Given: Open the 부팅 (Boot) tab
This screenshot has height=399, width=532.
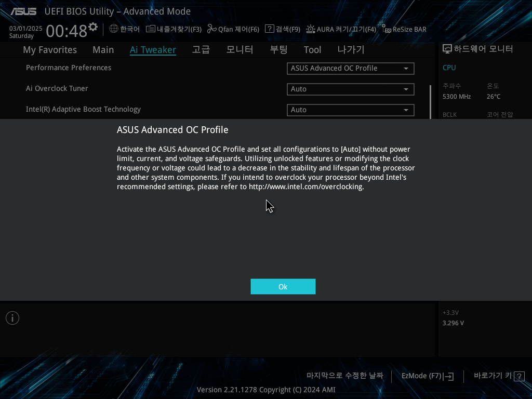Looking at the screenshot, I should (278, 49).
